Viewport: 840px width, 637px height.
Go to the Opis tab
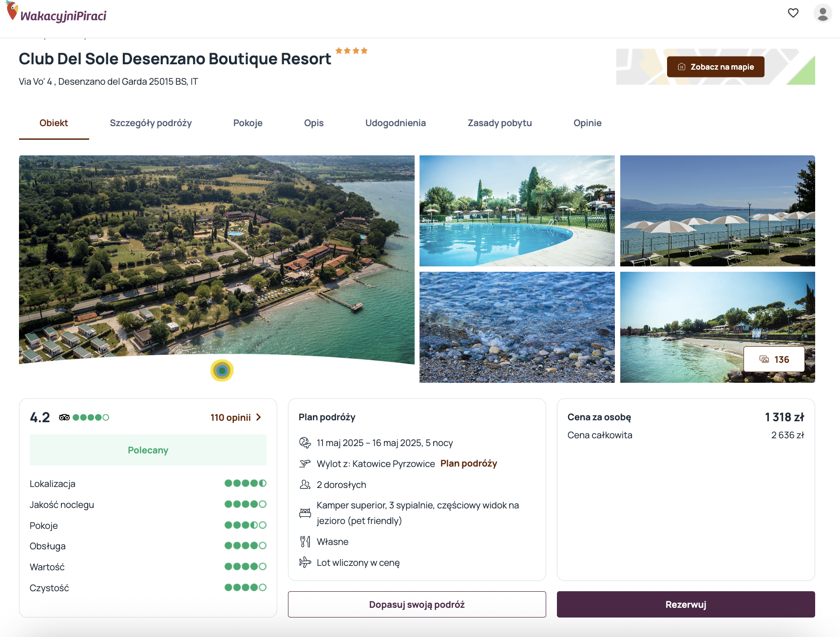coord(314,123)
